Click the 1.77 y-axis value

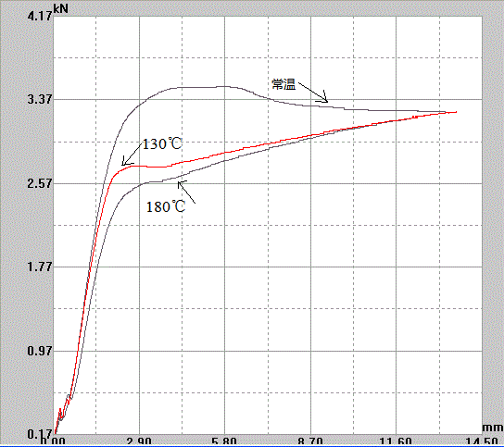40,267
